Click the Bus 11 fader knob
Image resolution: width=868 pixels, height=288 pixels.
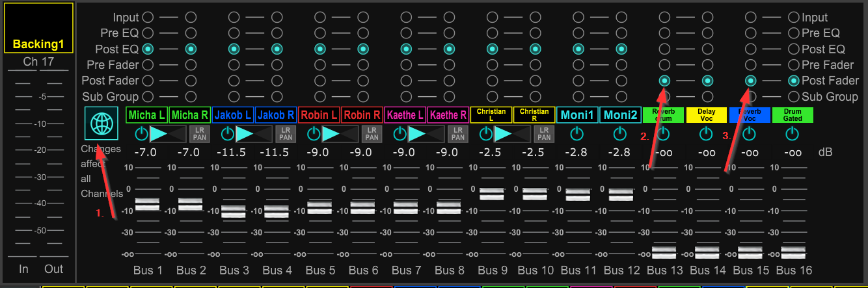coord(578,194)
